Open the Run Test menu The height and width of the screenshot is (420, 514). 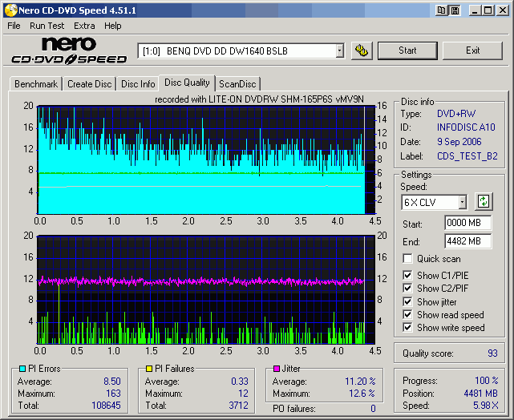click(x=47, y=26)
